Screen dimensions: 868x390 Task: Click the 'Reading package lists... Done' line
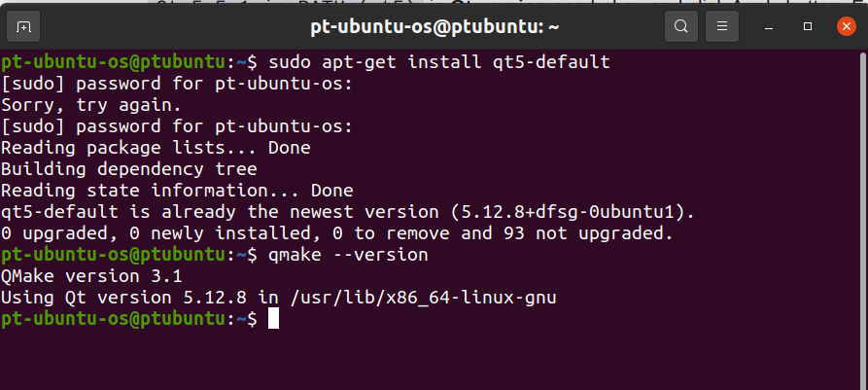[156, 148]
